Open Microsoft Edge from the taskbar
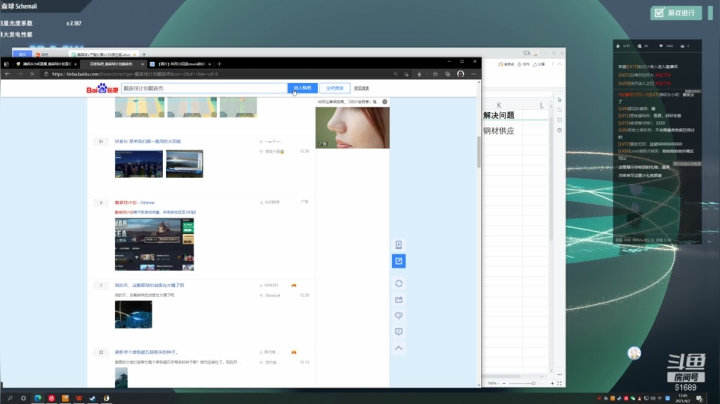This screenshot has width=720, height=404. click(38, 398)
